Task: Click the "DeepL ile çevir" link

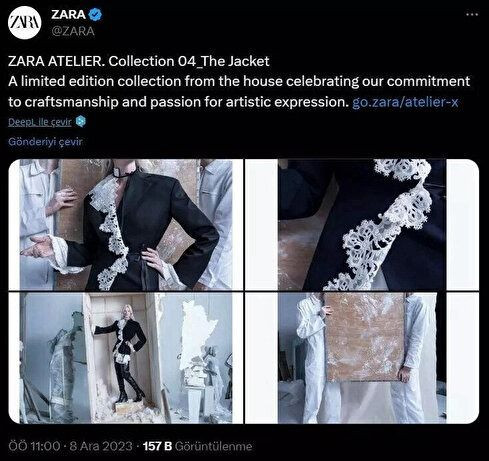Action: [x=40, y=122]
